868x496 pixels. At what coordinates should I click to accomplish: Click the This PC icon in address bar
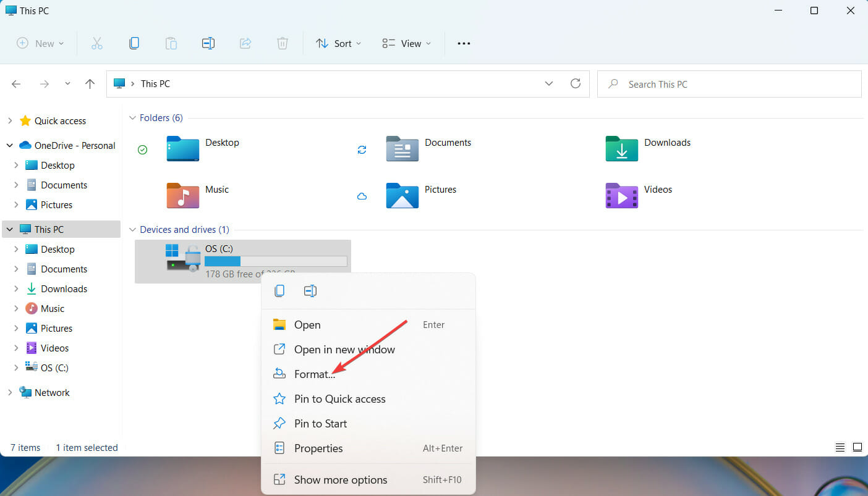pyautogui.click(x=119, y=83)
